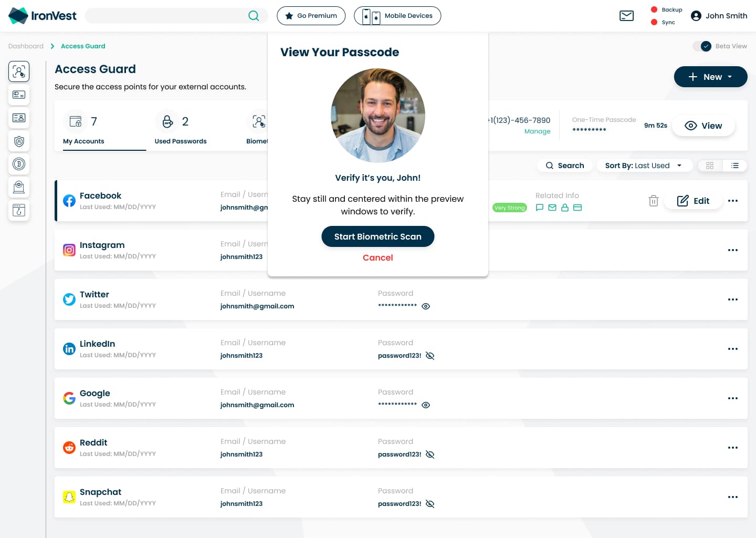Screen dimensions: 756x538
Task: Edit the Facebook account
Action: (x=693, y=201)
